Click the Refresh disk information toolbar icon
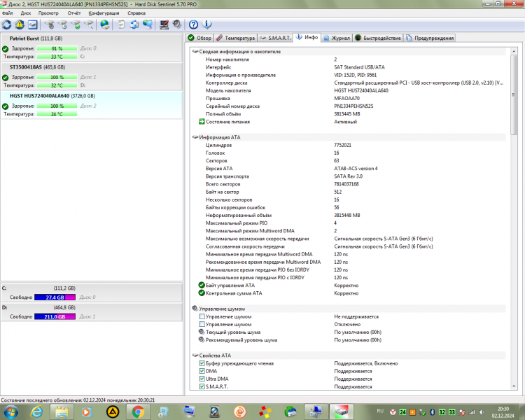This screenshot has width=525, height=420. 7,24
